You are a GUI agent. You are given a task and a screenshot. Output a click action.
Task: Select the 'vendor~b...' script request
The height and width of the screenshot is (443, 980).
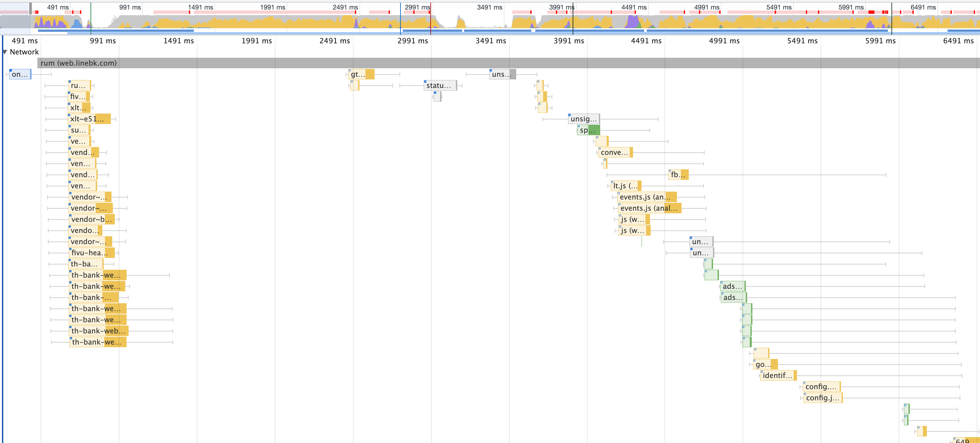pos(92,220)
